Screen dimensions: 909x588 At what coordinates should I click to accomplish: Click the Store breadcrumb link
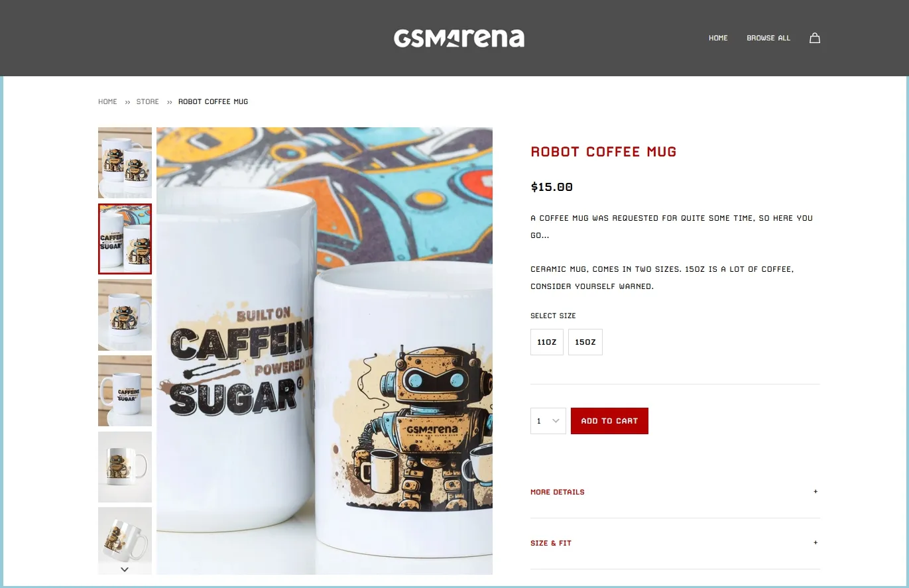coord(148,101)
